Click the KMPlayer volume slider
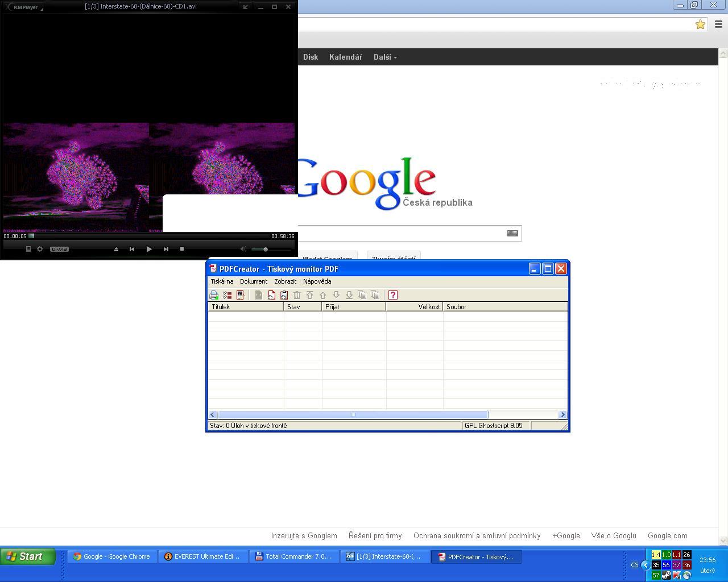 coord(272,250)
